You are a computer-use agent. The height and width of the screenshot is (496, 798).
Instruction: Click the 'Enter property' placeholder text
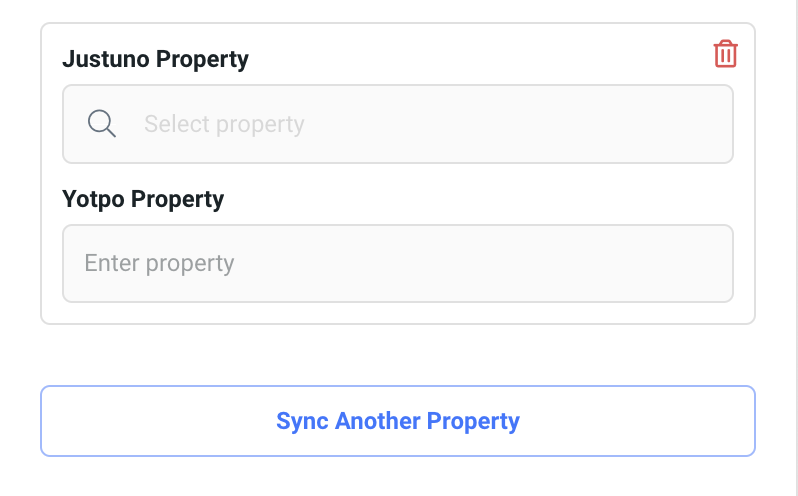point(159,263)
